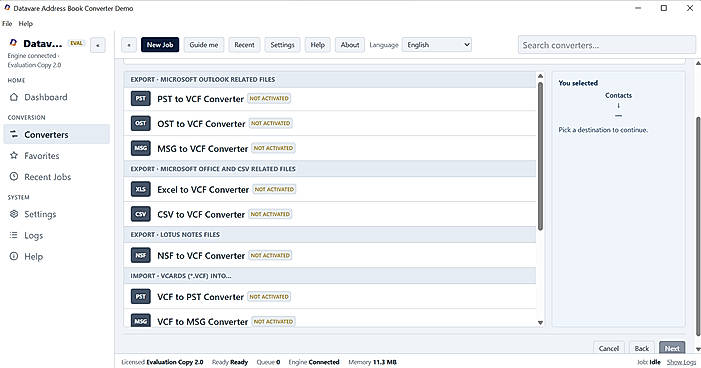Click the converter list scroll-down arrow
The height and width of the screenshot is (368, 701).
point(541,322)
